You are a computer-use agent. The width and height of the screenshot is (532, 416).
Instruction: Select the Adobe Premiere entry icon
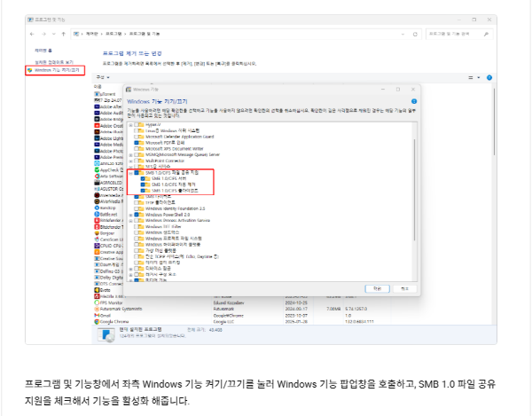97,157
